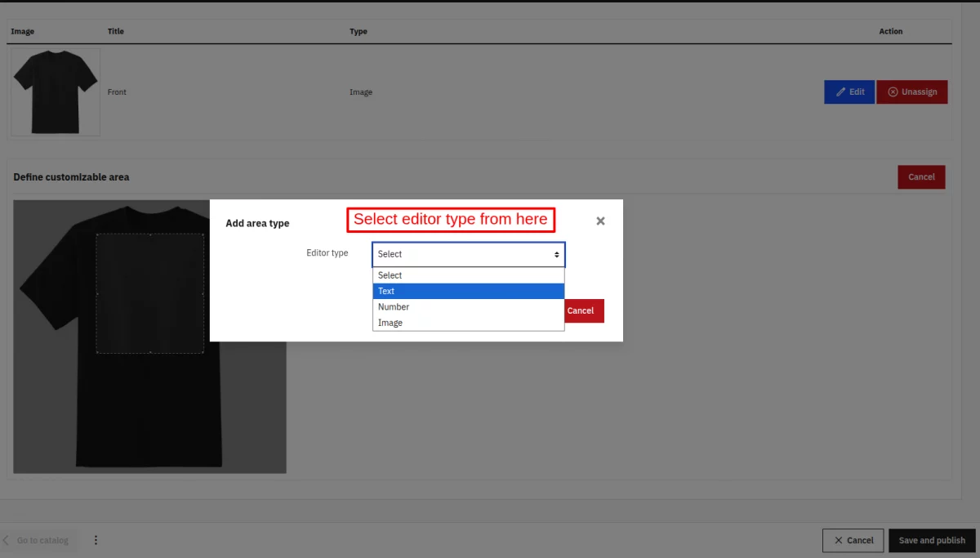
Task: Open the three-dot more options menu
Action: coord(96,540)
